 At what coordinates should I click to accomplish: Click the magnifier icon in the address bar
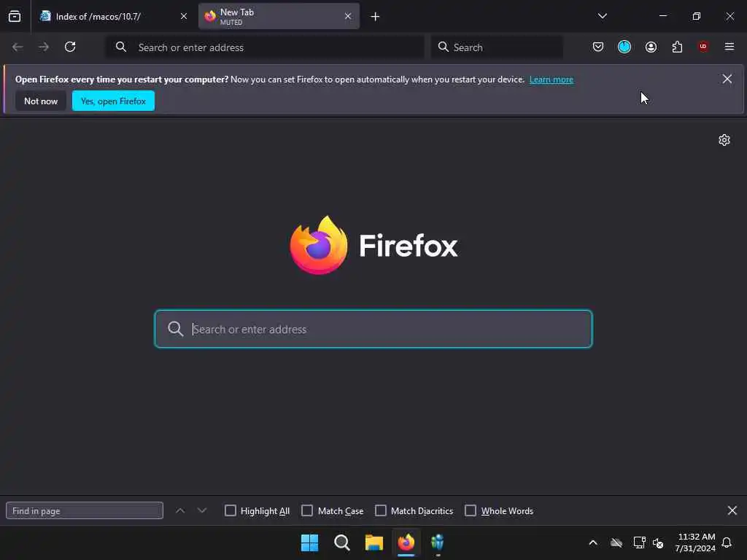121,47
